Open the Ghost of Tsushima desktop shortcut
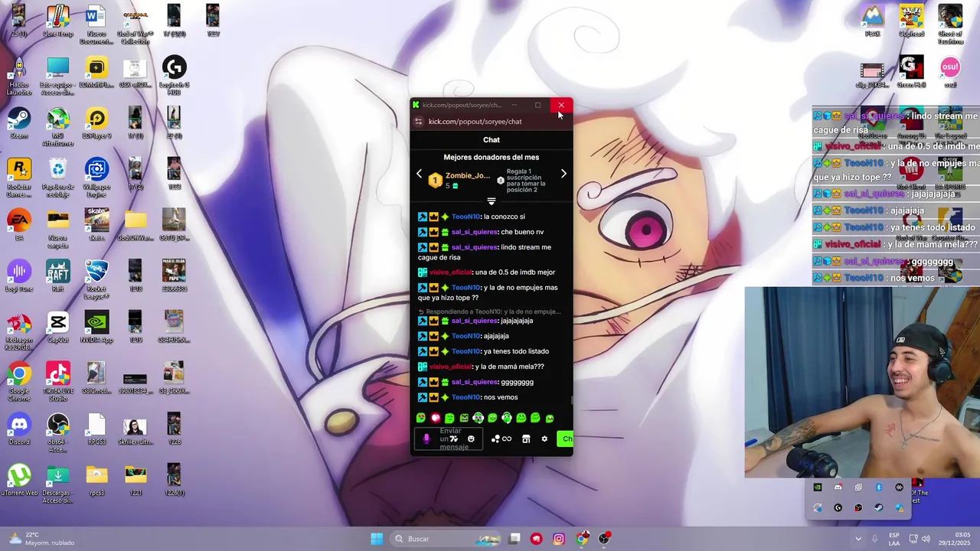Viewport: 980px width, 551px height. 950,24
